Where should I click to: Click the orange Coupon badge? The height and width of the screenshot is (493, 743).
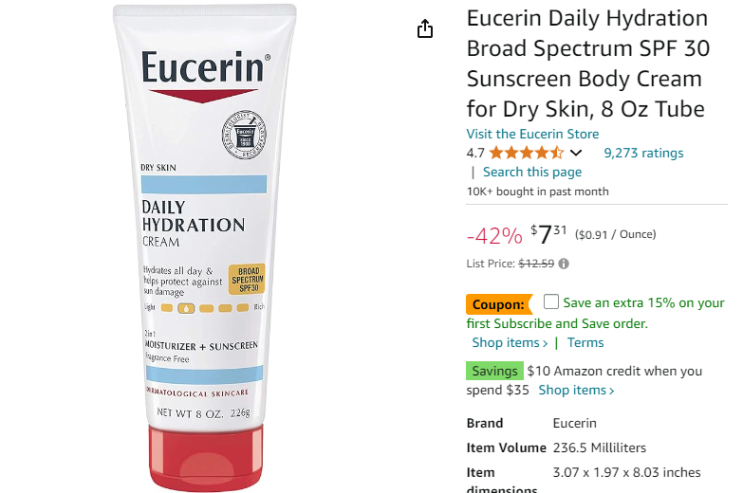coord(499,304)
